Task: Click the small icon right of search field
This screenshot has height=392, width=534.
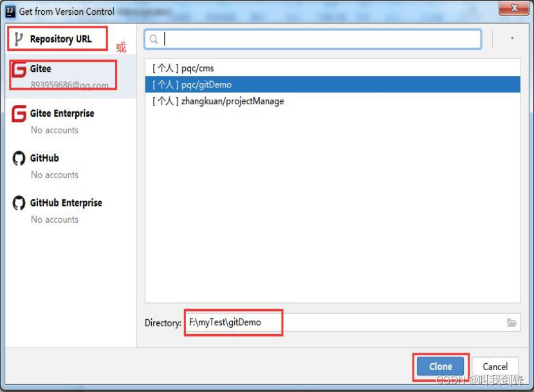Action: point(512,39)
